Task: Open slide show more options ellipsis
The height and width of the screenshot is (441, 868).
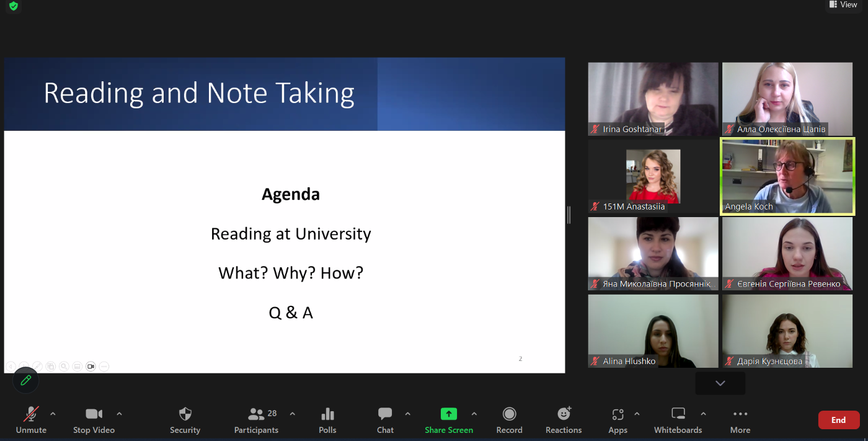Action: click(x=104, y=367)
